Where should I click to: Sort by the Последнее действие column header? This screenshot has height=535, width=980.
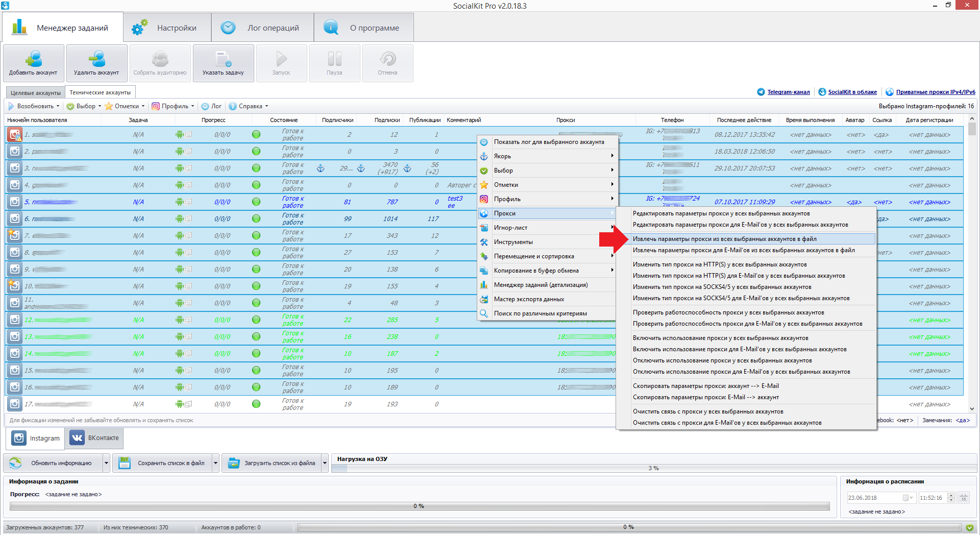tap(744, 120)
